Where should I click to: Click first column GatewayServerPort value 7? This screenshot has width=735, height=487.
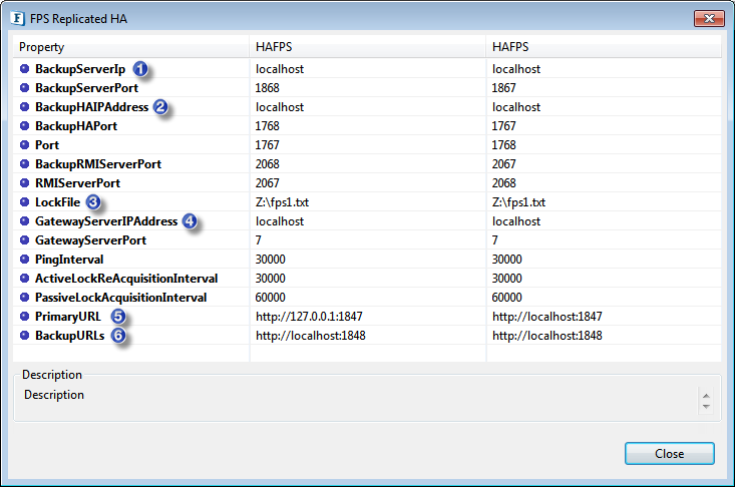[x=258, y=240]
